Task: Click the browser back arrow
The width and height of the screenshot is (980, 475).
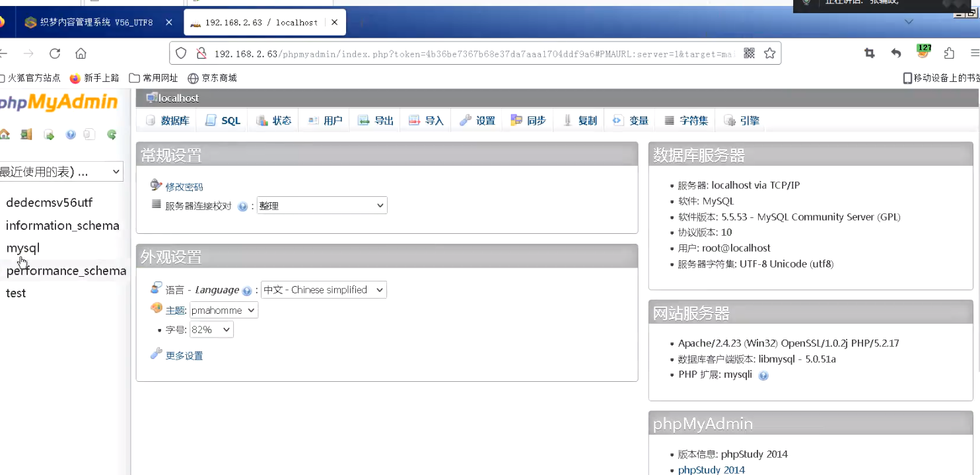Action: pos(3,54)
